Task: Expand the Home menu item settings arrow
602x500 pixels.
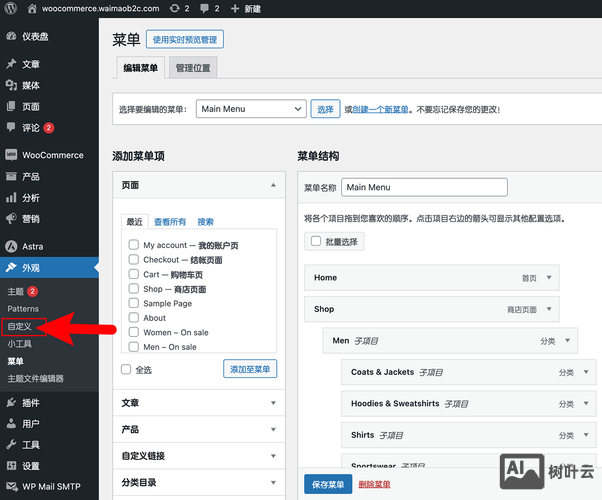Action: click(550, 278)
